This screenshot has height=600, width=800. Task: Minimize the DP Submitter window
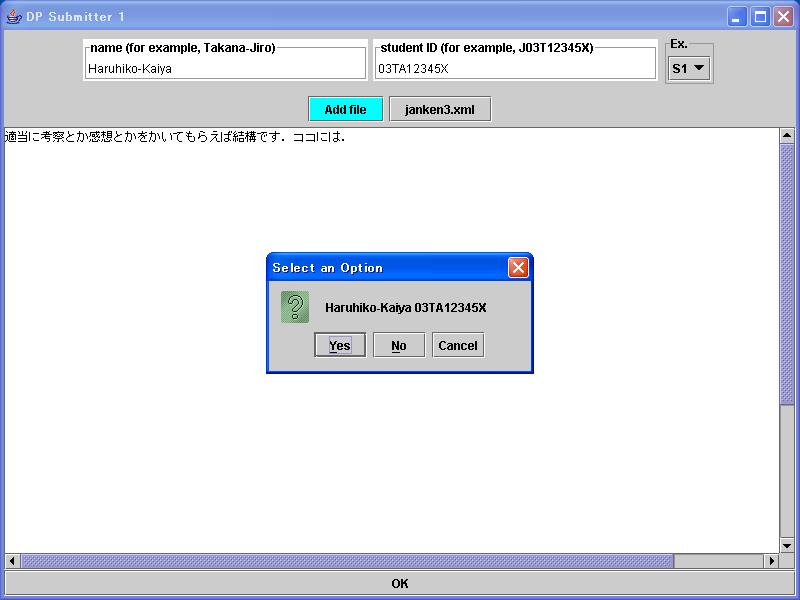pos(736,17)
